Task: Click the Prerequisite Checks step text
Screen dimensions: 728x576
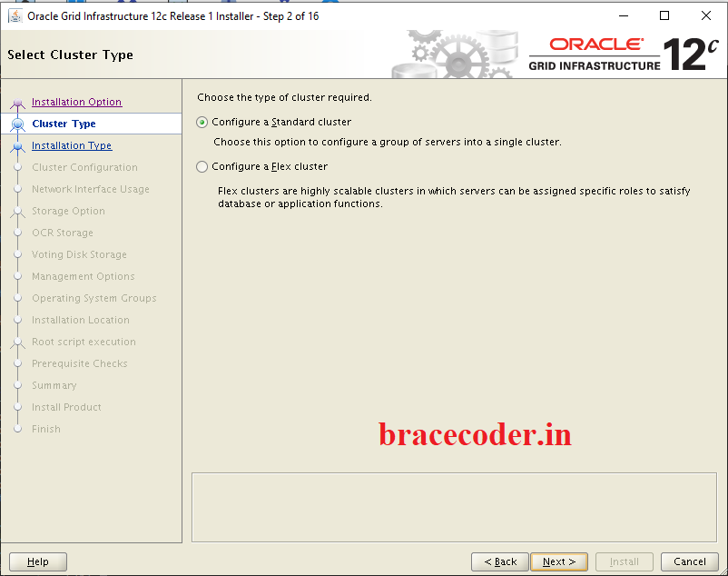Action: click(79, 363)
